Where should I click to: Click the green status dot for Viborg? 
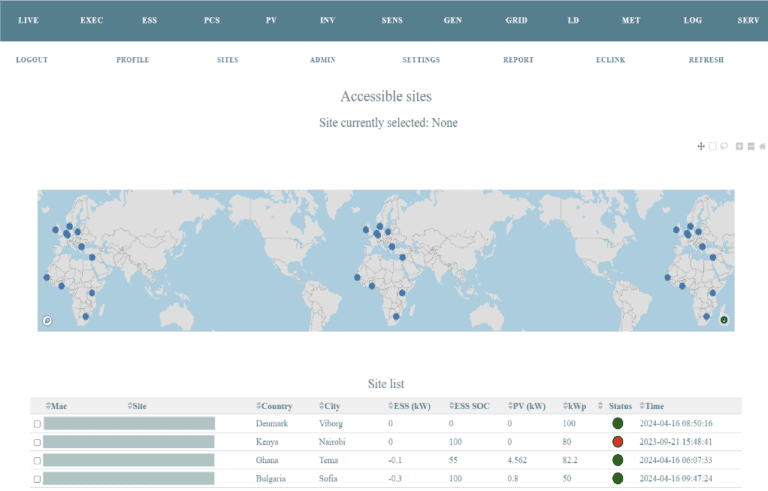(x=618, y=424)
